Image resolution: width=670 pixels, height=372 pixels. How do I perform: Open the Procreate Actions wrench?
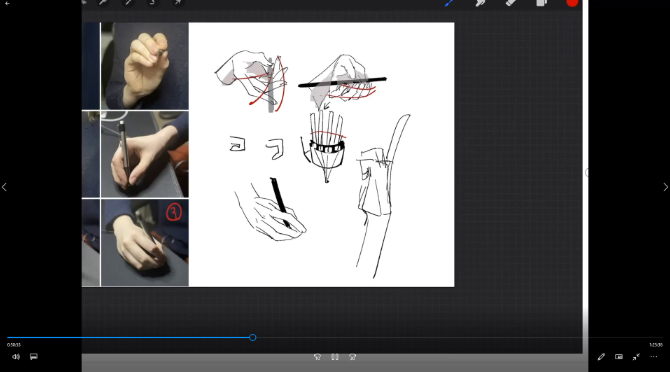pyautogui.click(x=103, y=3)
